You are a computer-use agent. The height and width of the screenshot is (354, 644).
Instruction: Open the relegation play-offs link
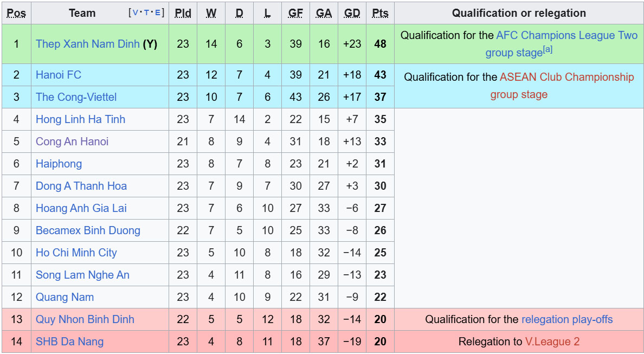coord(567,319)
